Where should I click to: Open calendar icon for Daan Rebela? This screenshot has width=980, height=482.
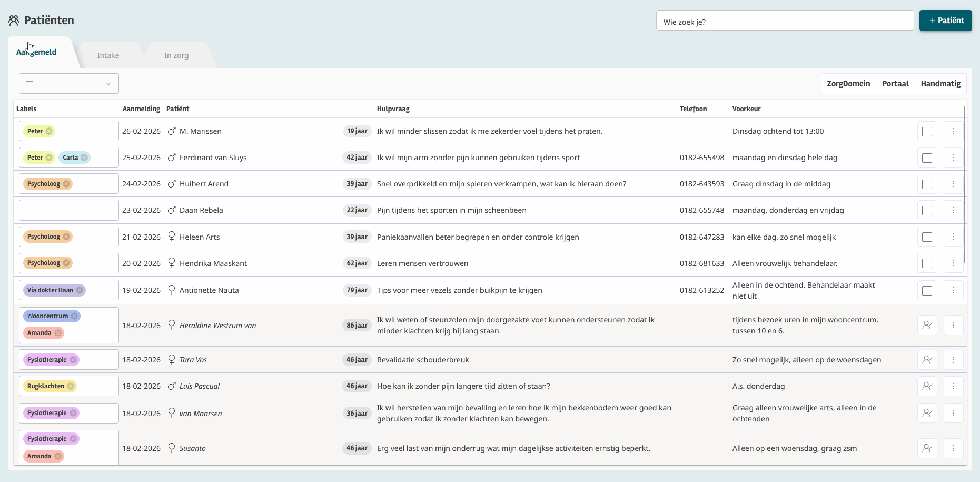[x=927, y=210]
